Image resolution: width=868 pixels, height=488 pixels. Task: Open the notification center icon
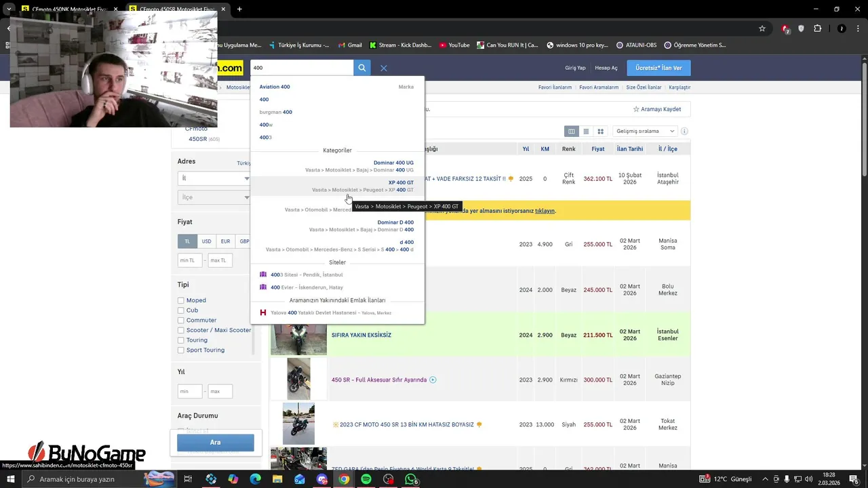854,479
